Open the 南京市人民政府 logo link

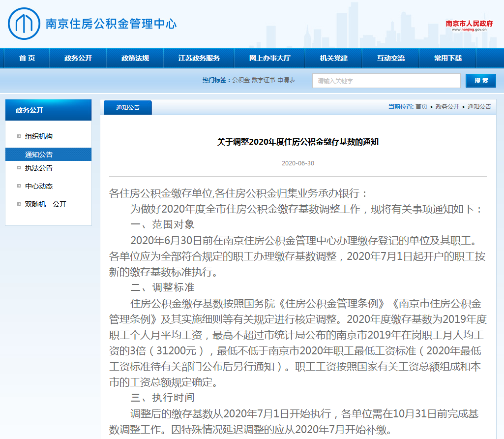coord(469,26)
